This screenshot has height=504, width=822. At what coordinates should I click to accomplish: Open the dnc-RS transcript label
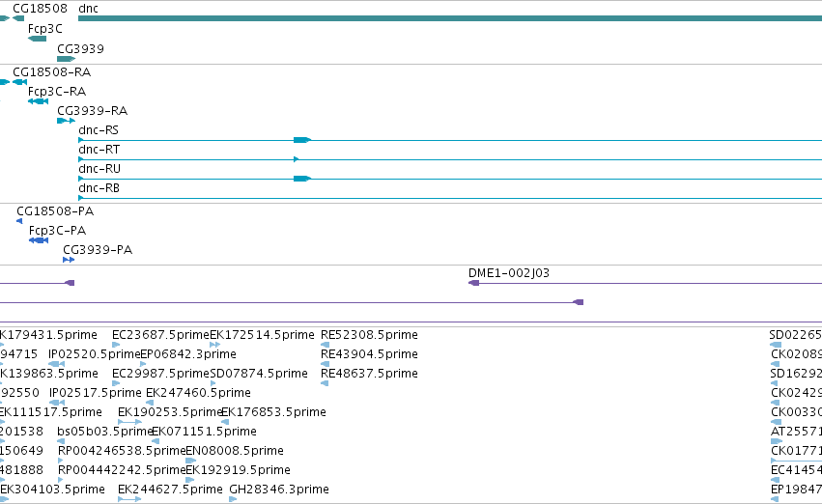(x=99, y=130)
